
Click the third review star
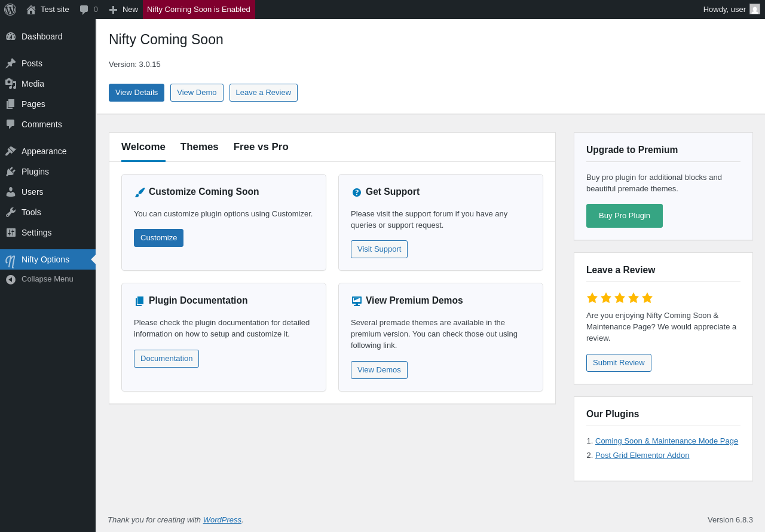[620, 298]
